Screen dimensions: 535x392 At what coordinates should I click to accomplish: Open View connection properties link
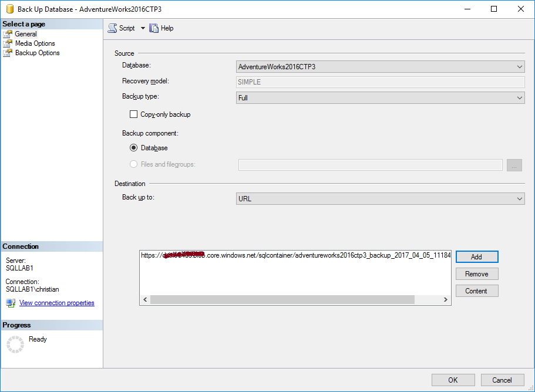pyautogui.click(x=56, y=303)
